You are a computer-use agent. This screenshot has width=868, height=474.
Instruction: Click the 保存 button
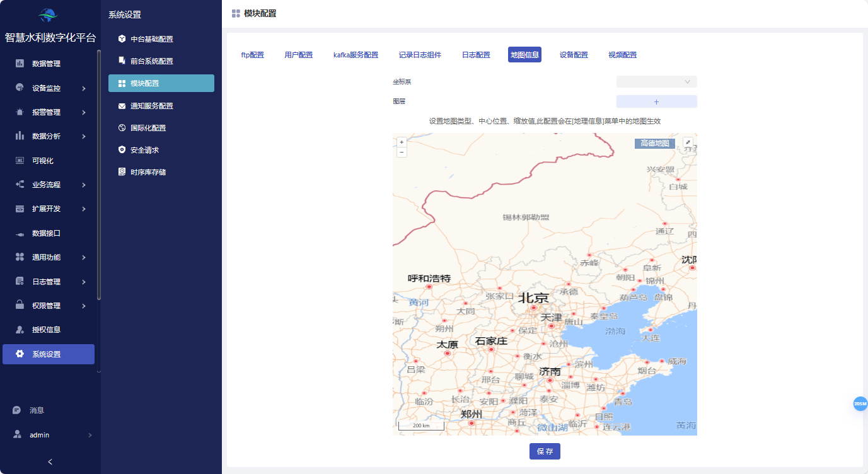pyautogui.click(x=545, y=451)
